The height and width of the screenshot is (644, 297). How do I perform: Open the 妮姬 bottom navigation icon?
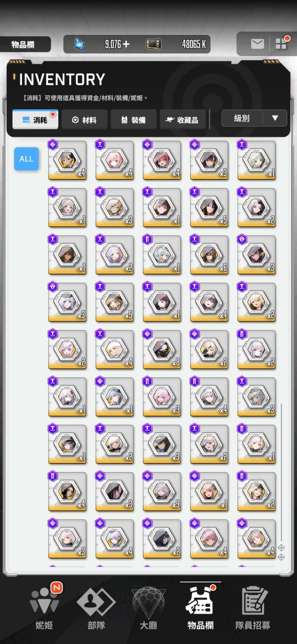(44, 606)
